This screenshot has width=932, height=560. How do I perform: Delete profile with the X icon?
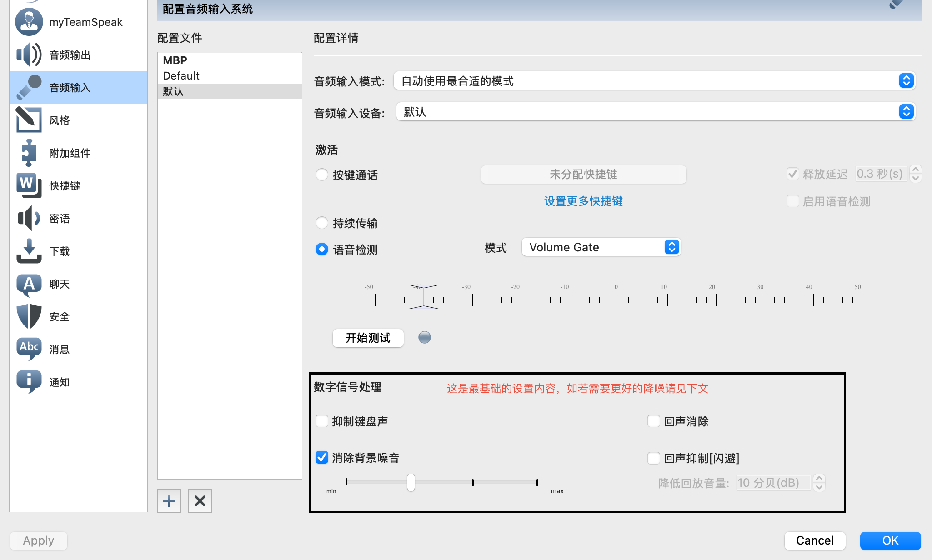click(x=200, y=501)
